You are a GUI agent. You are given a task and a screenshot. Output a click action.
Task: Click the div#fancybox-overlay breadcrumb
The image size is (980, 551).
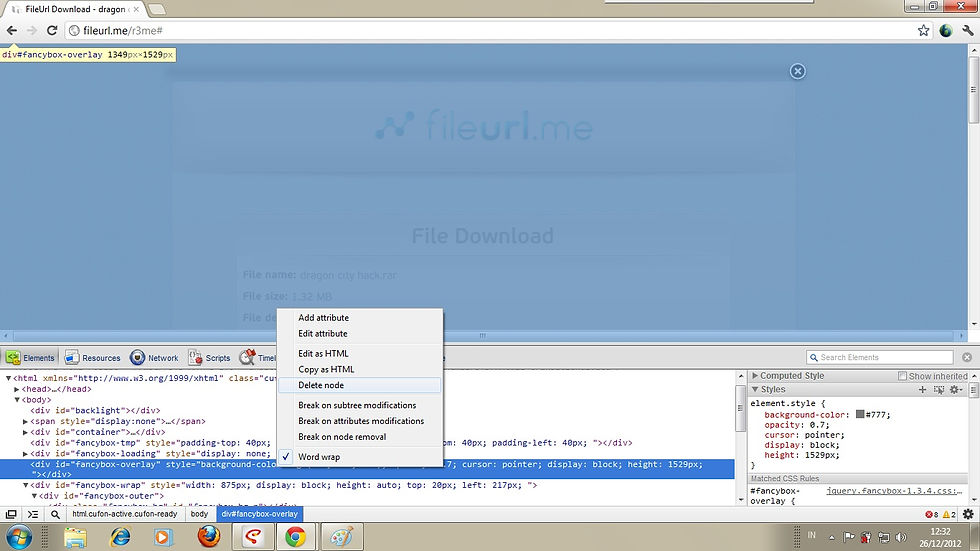[259, 514]
